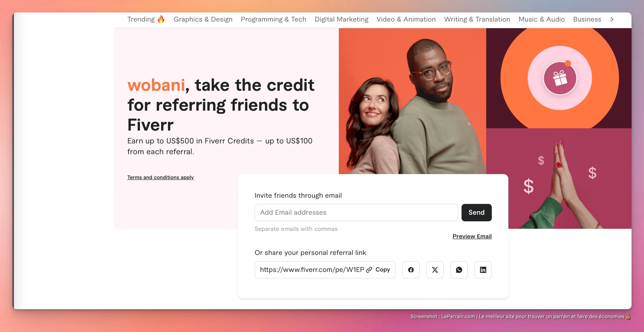Image resolution: width=644 pixels, height=332 pixels.
Task: Open the Writing & Translation category
Action: (x=477, y=19)
